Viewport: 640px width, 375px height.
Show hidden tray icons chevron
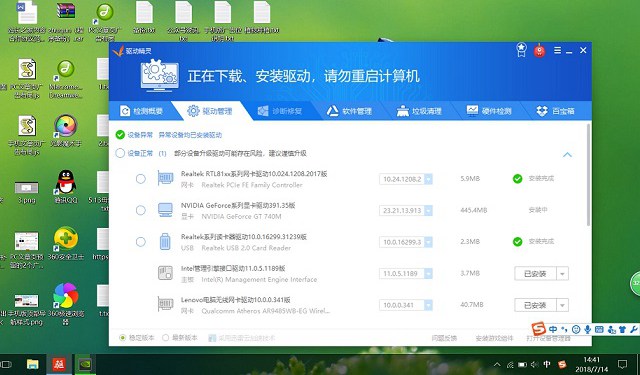[x=497, y=364]
